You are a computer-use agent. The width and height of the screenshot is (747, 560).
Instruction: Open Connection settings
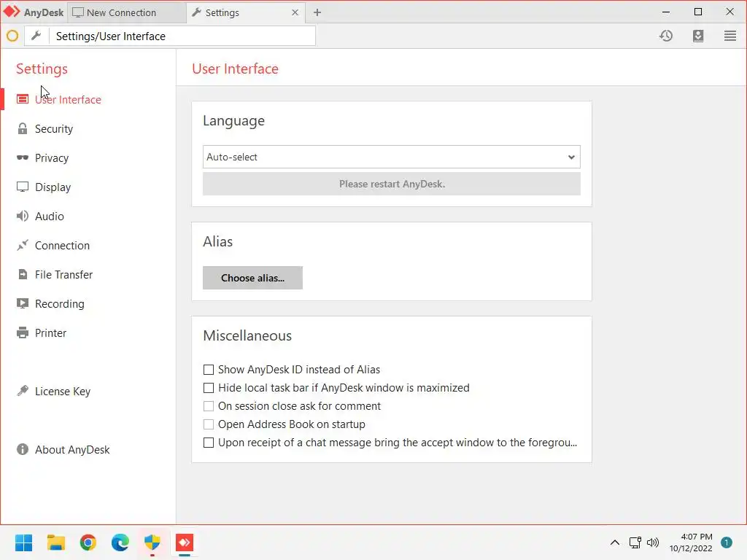click(x=62, y=245)
